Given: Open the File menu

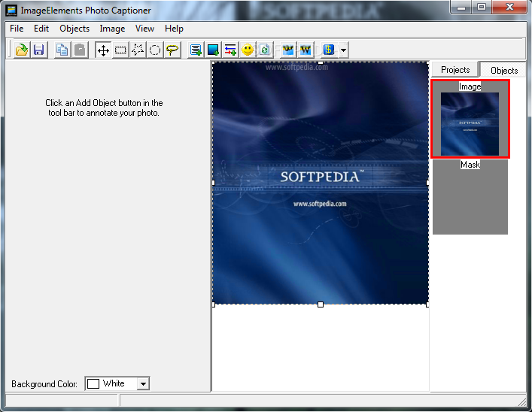Looking at the screenshot, I should click(17, 29).
